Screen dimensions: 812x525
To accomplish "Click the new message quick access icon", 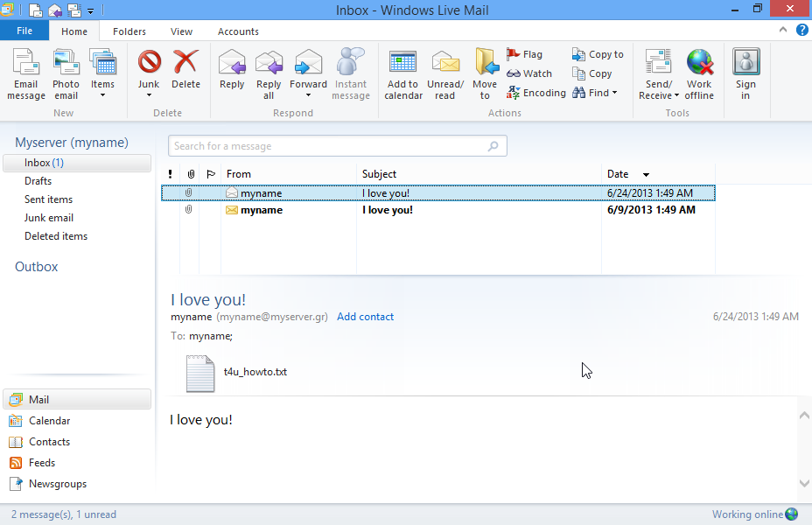I will [35, 10].
